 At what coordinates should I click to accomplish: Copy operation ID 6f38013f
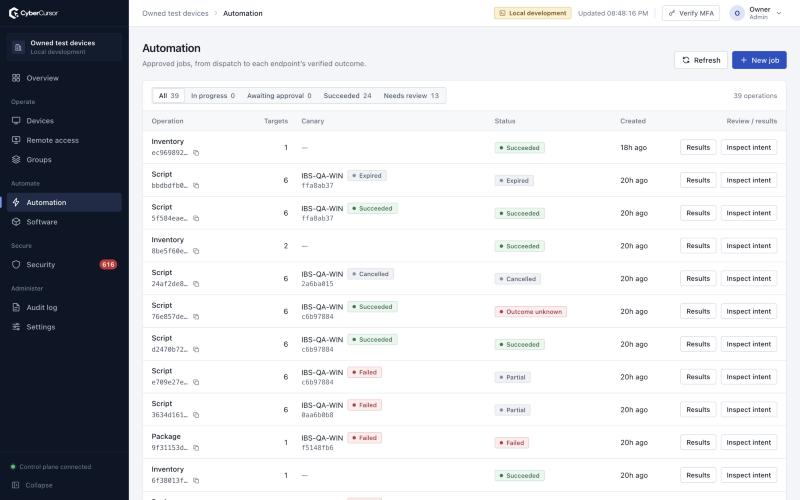tap(196, 481)
